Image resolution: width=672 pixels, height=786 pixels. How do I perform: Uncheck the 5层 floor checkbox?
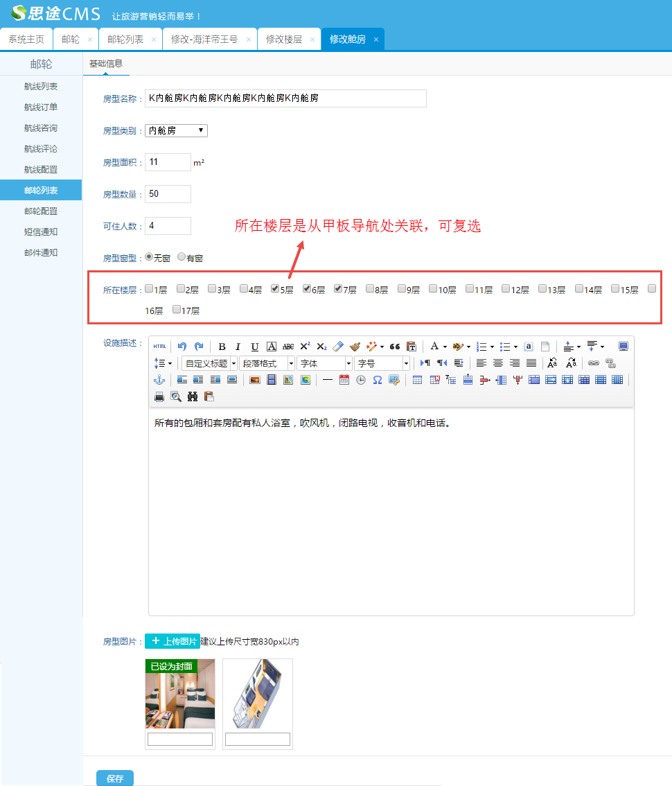pos(275,289)
